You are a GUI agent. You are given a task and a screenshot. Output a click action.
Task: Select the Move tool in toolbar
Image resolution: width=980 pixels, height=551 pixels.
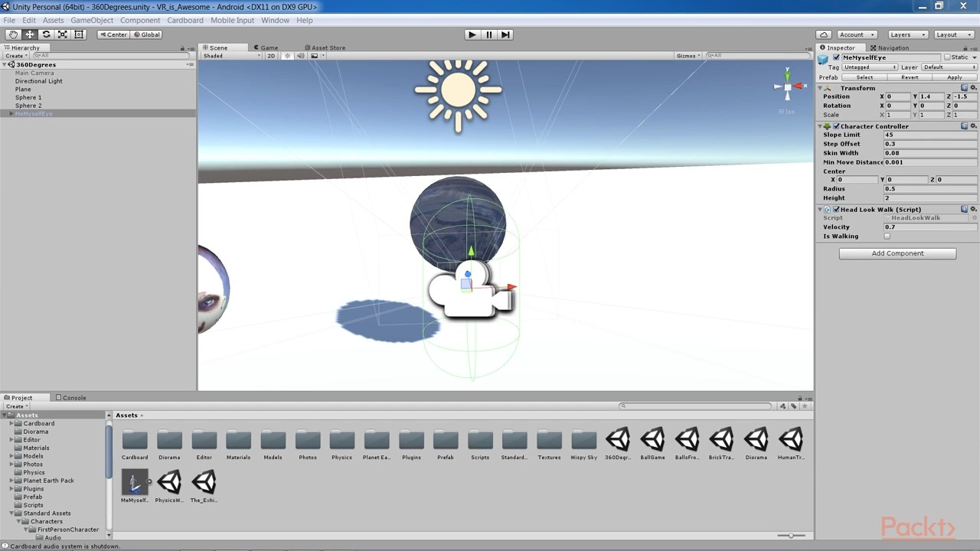click(x=29, y=34)
